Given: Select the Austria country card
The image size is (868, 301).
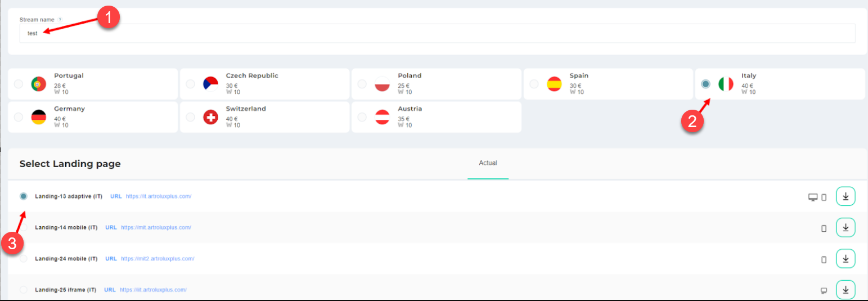Looking at the screenshot, I should (436, 117).
